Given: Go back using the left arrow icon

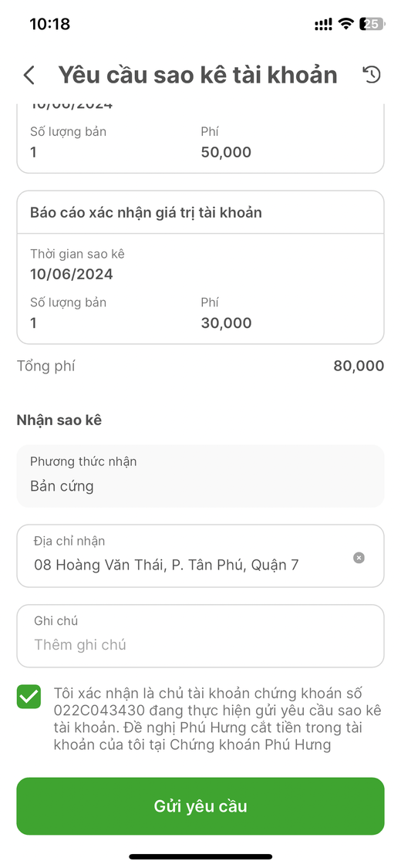Looking at the screenshot, I should coord(29,76).
